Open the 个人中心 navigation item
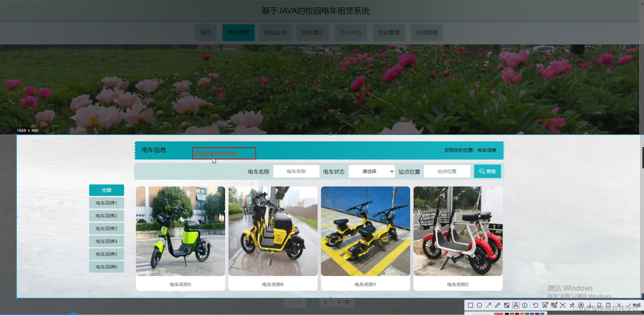Image resolution: width=644 pixels, height=315 pixels. point(351,32)
